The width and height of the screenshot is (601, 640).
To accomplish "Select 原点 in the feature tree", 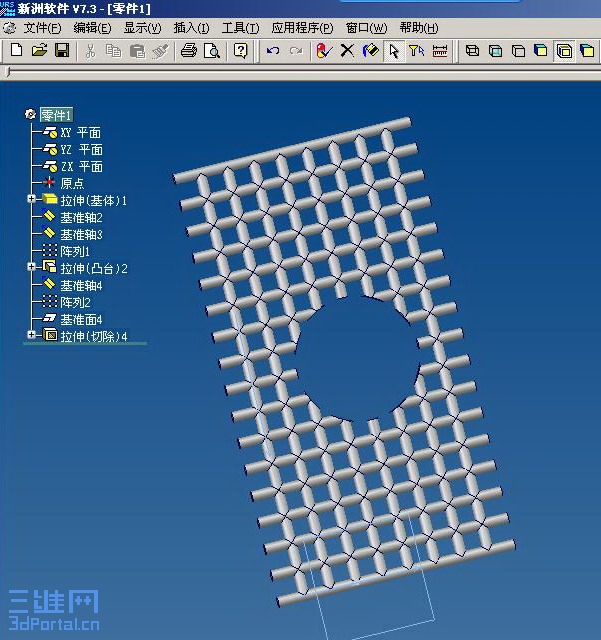I will coord(72,183).
